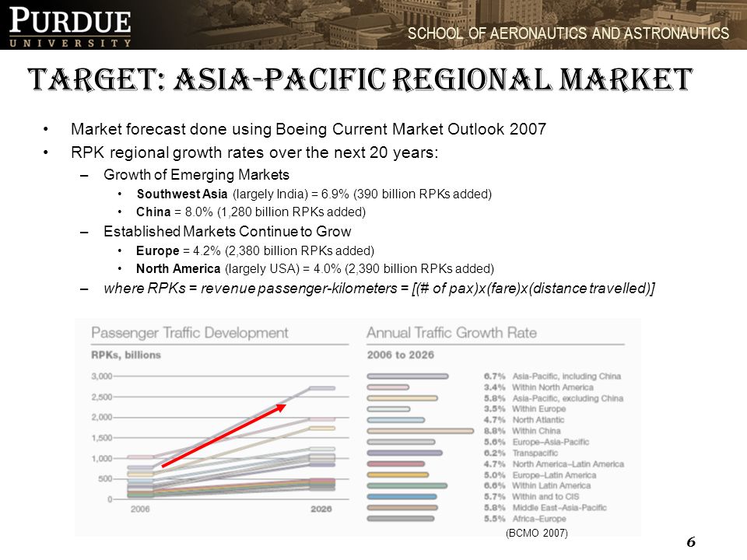Click the 3,000 y-axis tick label
The image size is (747, 560).
(101, 376)
